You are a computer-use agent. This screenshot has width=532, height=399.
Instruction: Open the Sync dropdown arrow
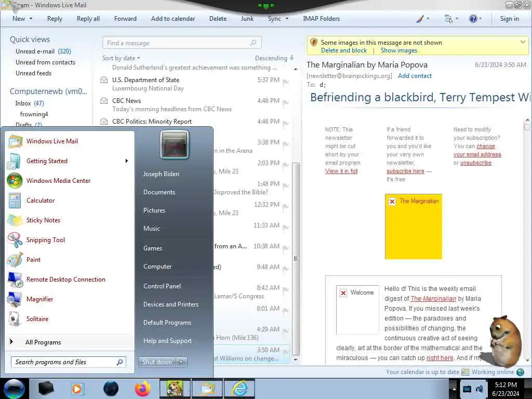(287, 19)
